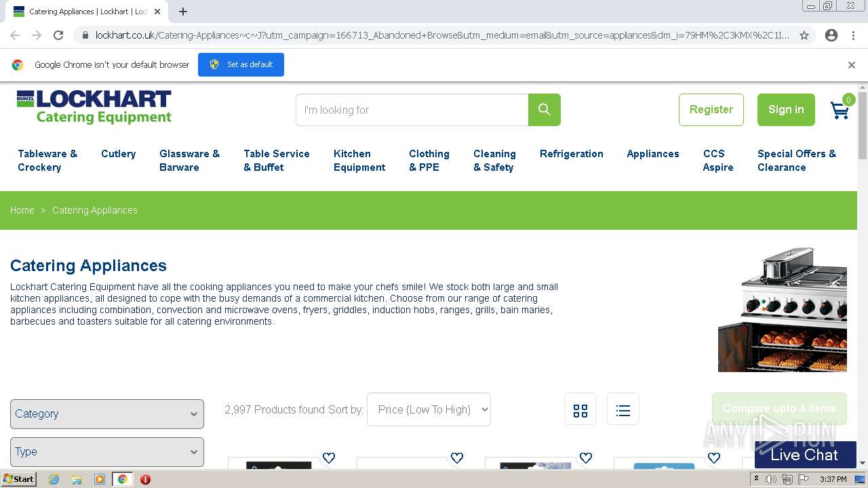Switch to grid view layout
The height and width of the screenshot is (488, 868).
point(580,409)
